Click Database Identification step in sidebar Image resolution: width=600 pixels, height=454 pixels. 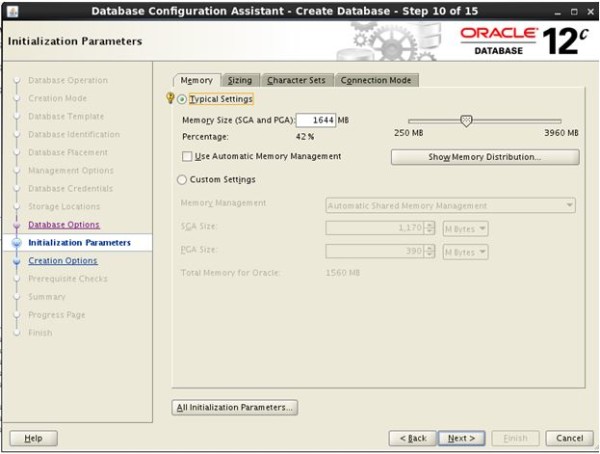(x=74, y=134)
